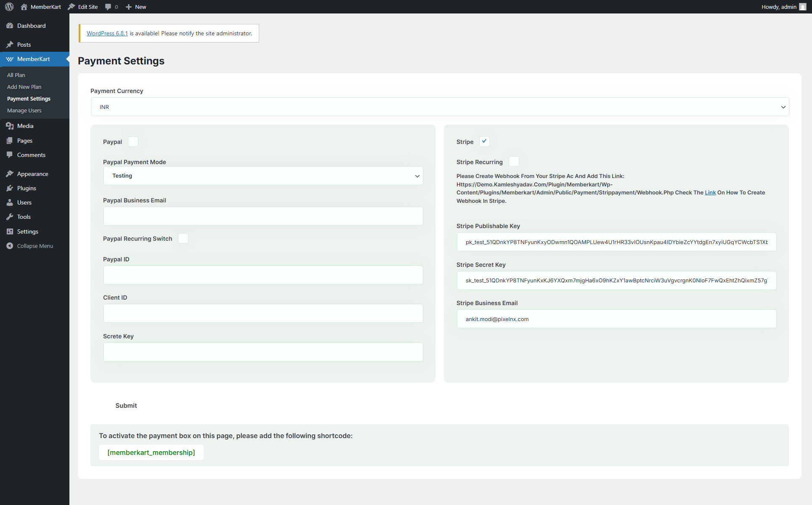The height and width of the screenshot is (505, 812).
Task: Click the Tools wrench icon
Action: (10, 217)
